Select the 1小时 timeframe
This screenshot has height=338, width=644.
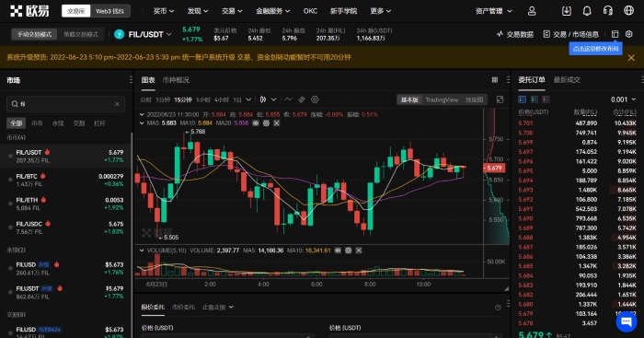click(x=203, y=99)
